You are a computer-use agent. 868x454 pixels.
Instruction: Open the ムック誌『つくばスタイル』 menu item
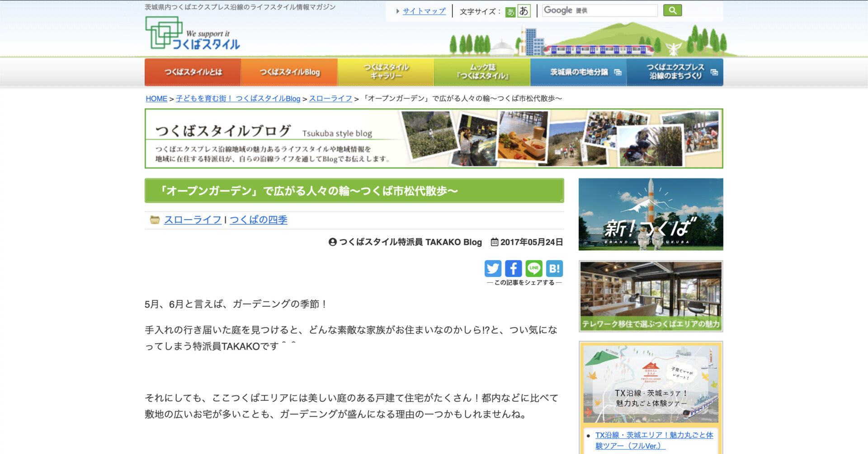[482, 72]
